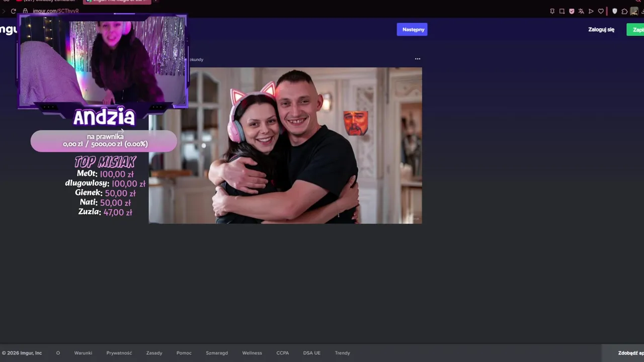Click the Nati: 50,00 zł donor row

tap(105, 203)
